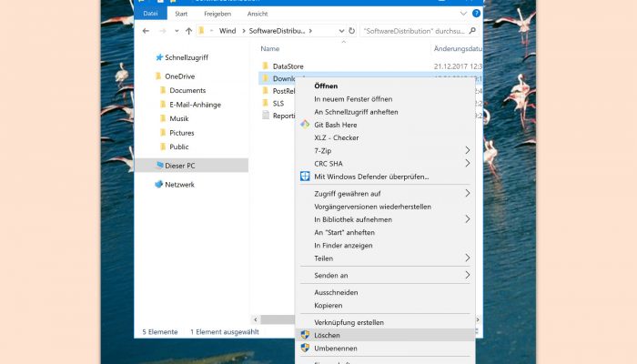Screen dimensions: 637x364
Task: Open the Help question mark icon
Action: [x=476, y=14]
